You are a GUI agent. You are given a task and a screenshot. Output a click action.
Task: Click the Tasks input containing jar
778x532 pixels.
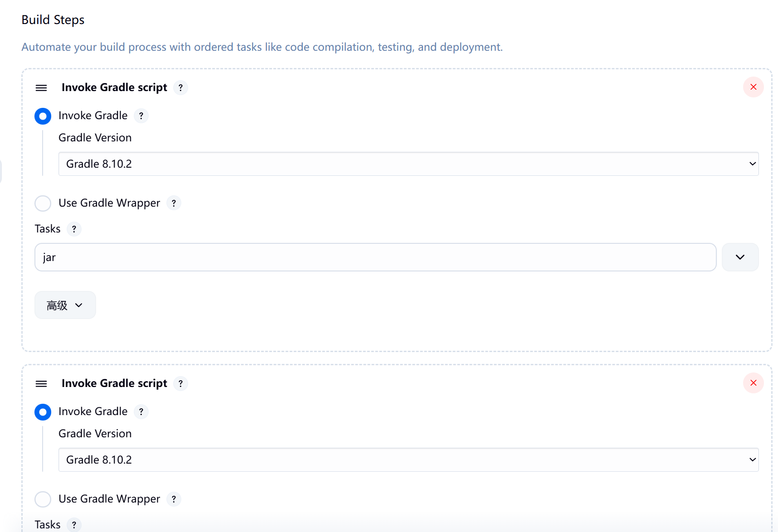click(375, 257)
